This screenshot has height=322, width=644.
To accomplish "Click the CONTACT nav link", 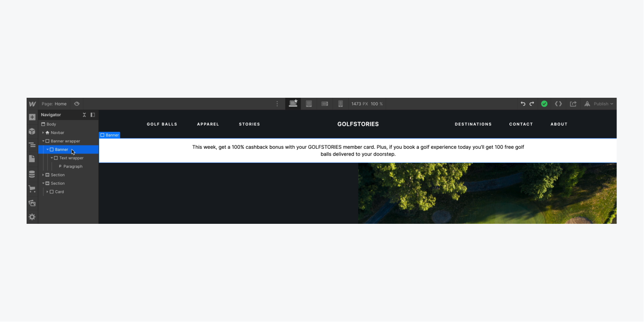I will (521, 124).
